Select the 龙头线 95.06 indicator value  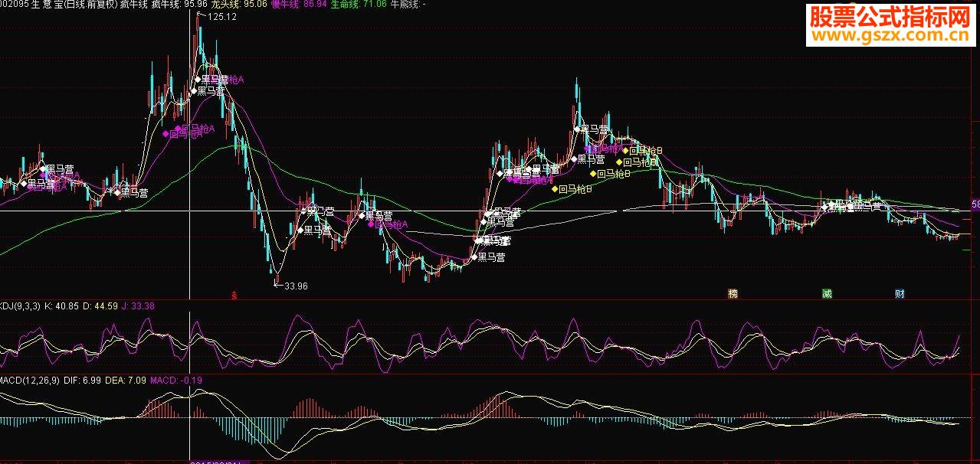pyautogui.click(x=240, y=5)
